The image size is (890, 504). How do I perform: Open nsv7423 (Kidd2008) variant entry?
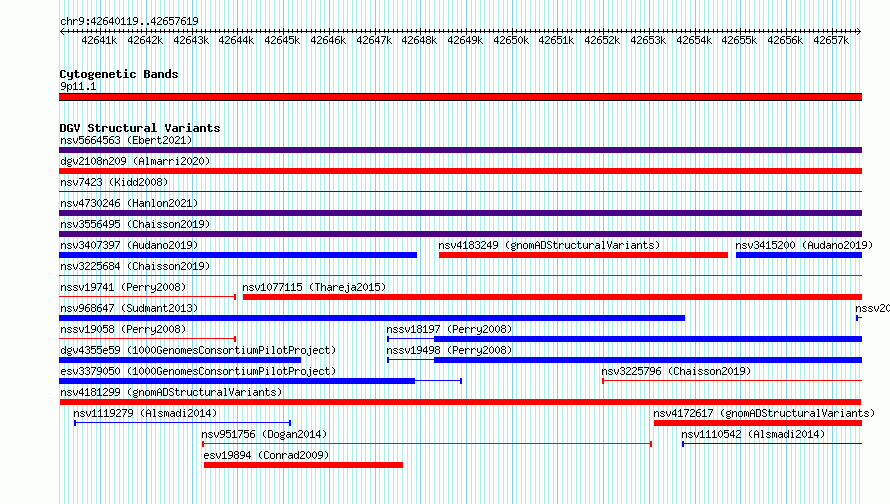click(114, 182)
